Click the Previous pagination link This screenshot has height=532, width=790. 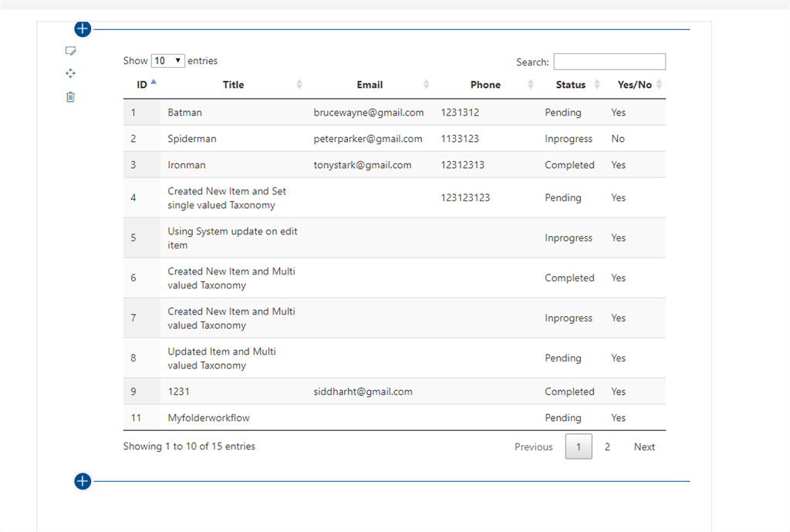[533, 446]
